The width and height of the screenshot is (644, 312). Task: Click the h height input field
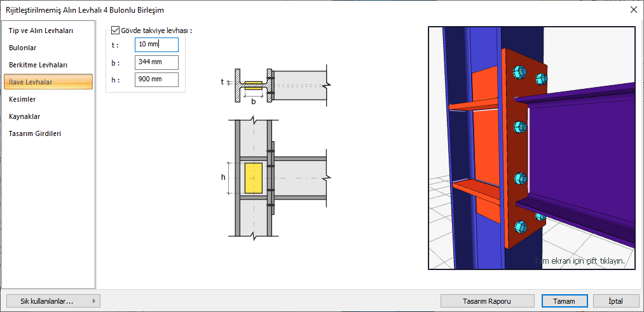click(x=156, y=79)
